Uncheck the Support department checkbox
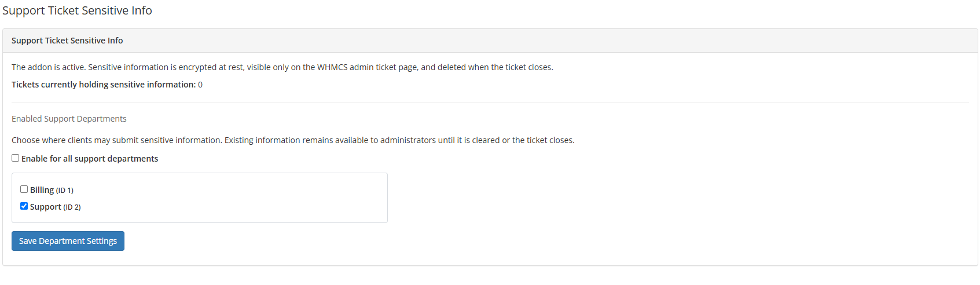980x285 pixels. (x=24, y=206)
